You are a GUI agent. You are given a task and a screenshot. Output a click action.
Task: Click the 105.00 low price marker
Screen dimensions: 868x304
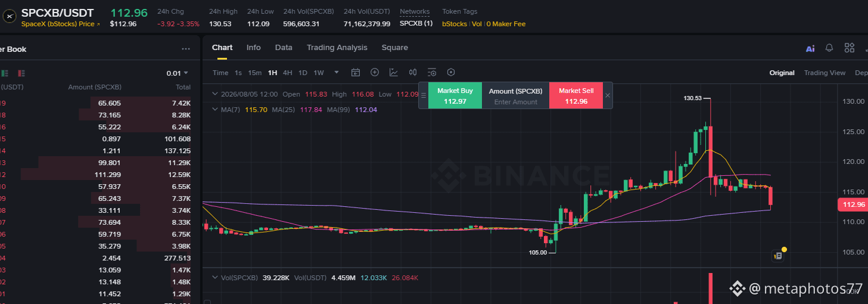(x=538, y=253)
